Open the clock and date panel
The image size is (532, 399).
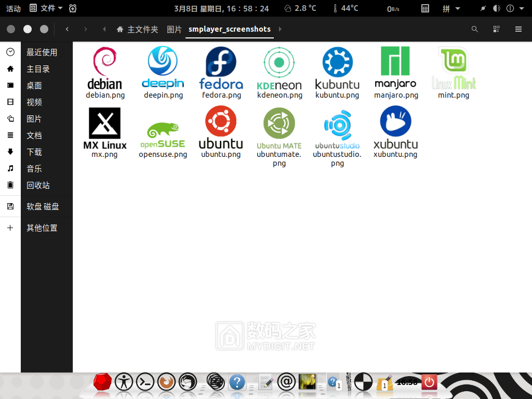pyautogui.click(x=221, y=8)
